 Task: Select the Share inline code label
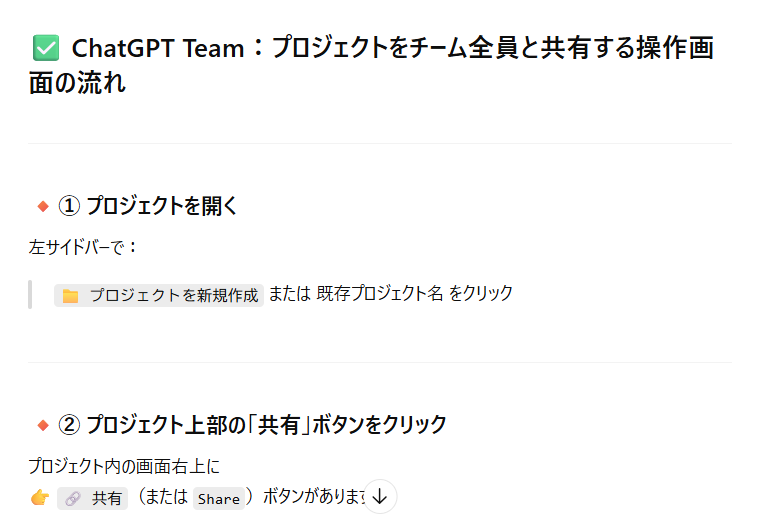tap(219, 498)
